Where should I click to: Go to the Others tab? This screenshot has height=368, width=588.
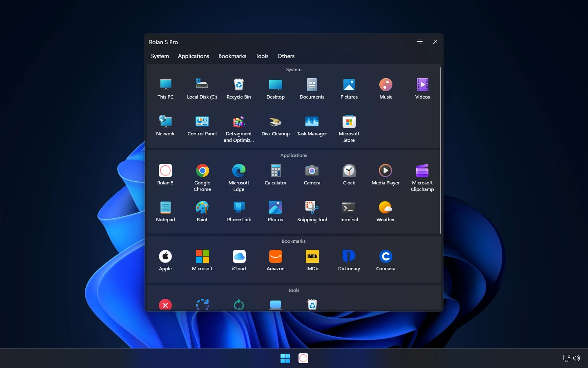point(286,56)
